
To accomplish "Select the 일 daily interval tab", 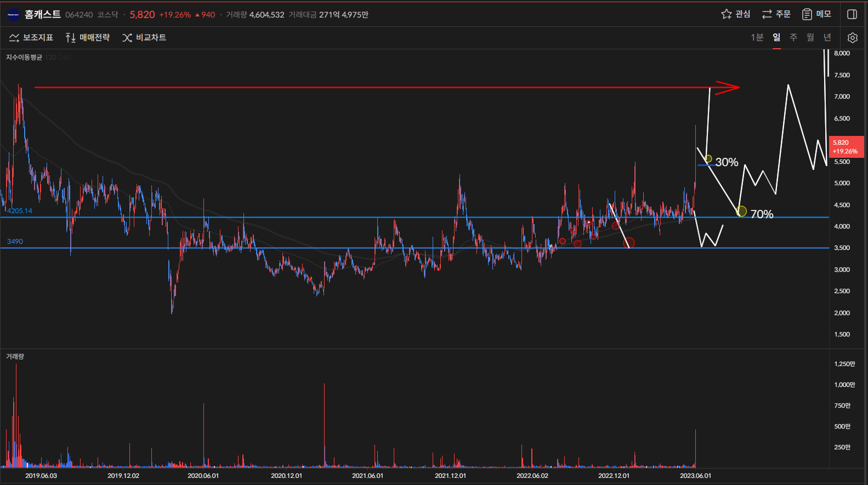I will [x=776, y=37].
